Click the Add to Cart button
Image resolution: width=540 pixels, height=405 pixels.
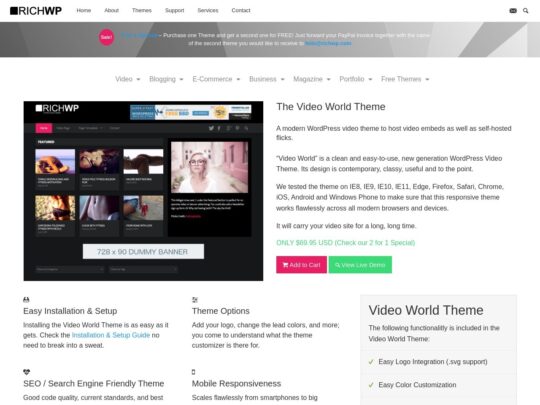tap(301, 265)
